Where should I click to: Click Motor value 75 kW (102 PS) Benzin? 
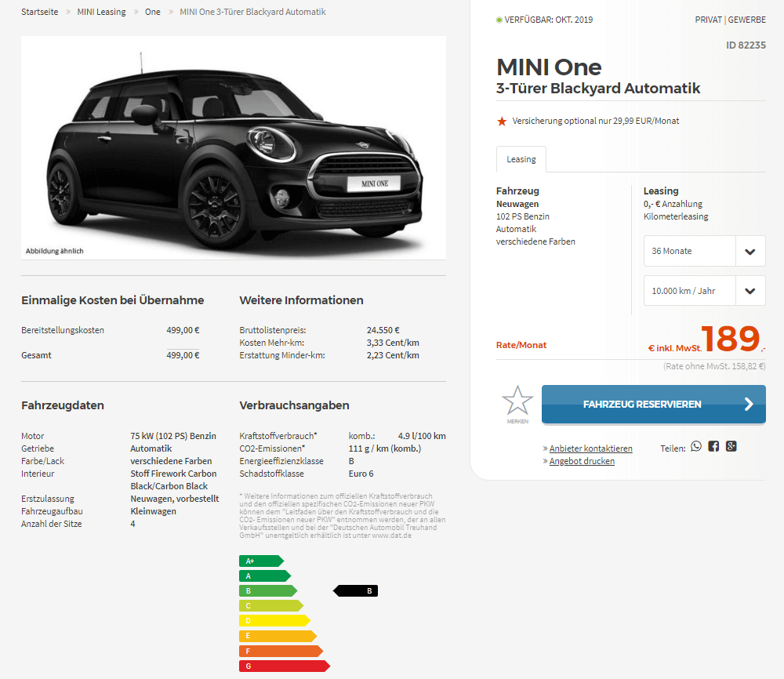pos(173,436)
